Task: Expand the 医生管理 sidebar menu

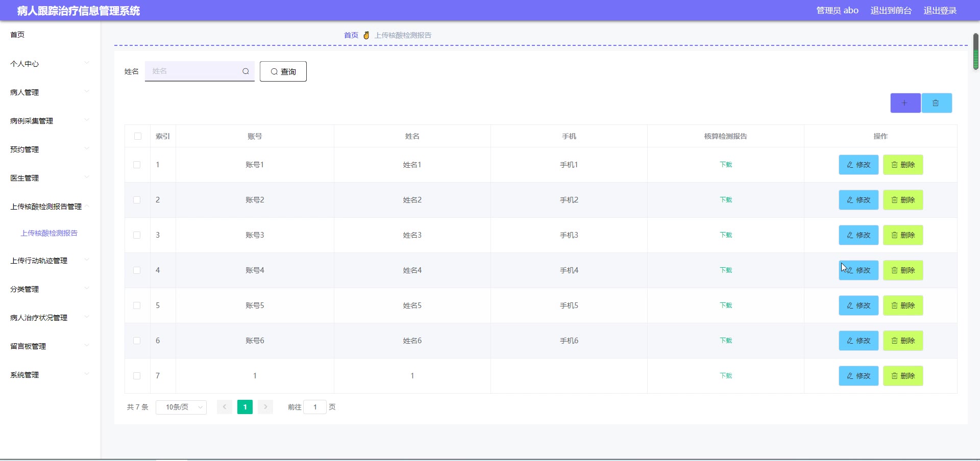Action: coord(50,178)
